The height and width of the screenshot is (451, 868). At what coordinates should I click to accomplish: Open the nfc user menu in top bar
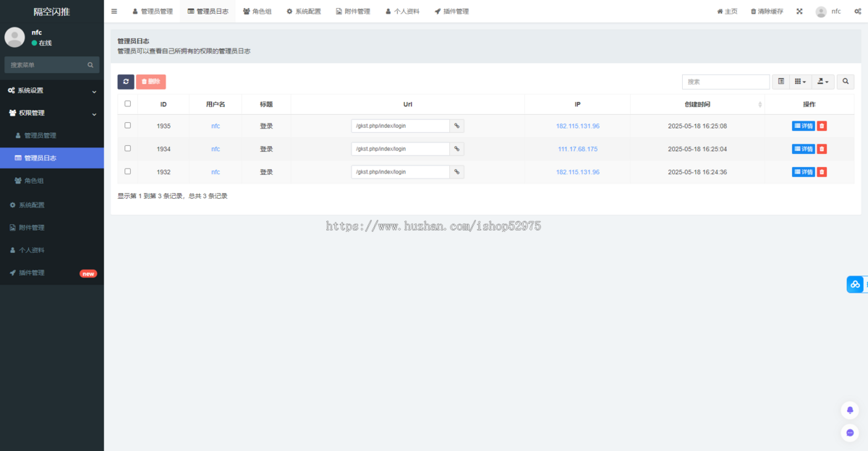[x=828, y=12]
